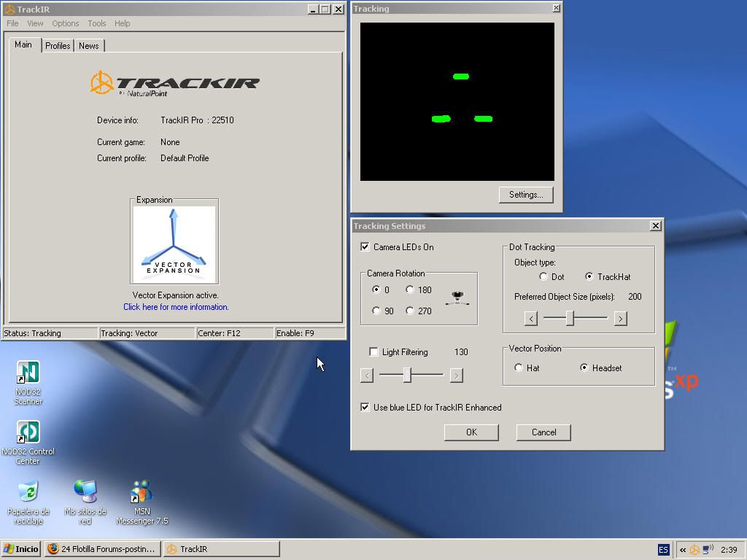This screenshot has width=747, height=560.
Task: Click the camera rotation preview icon
Action: [457, 298]
